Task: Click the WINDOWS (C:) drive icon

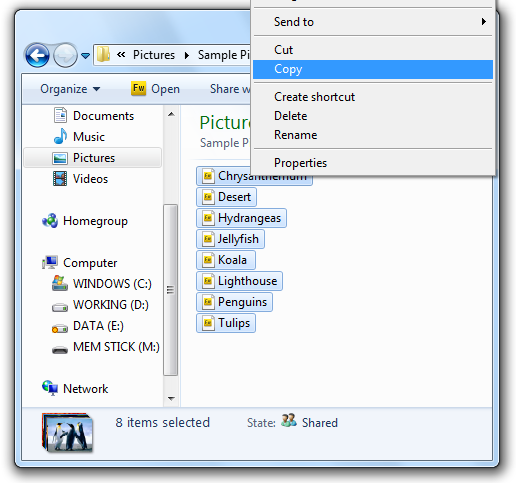Action: tap(60, 283)
